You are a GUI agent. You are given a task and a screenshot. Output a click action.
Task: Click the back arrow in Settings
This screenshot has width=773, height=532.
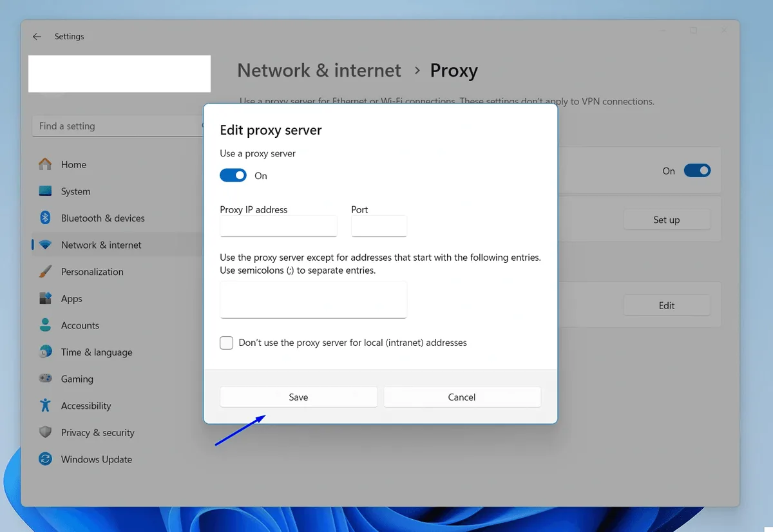37,37
